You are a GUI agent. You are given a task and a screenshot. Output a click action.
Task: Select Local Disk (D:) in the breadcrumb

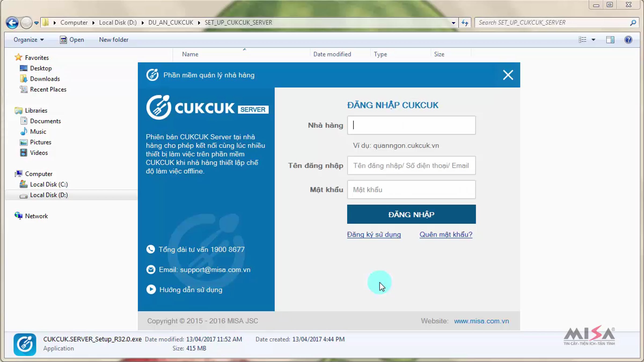click(x=118, y=23)
